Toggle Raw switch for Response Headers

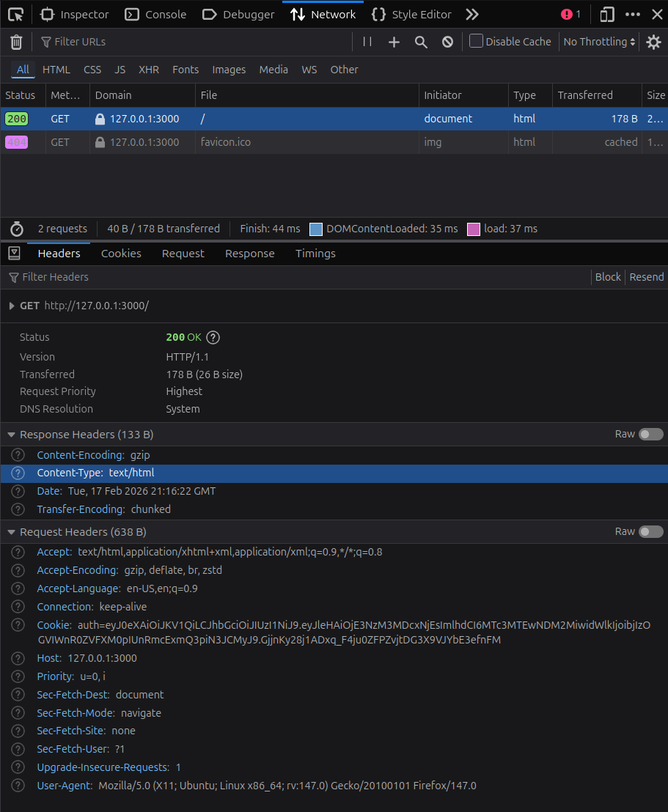[650, 435]
